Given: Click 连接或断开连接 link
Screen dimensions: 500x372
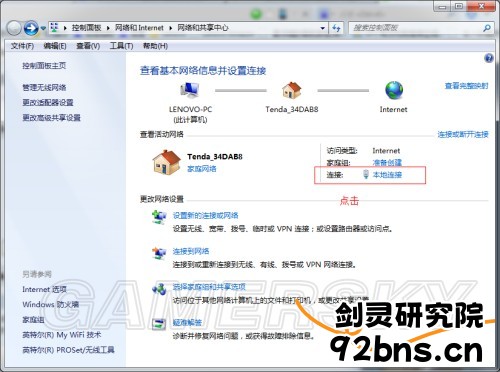Looking at the screenshot, I should (x=463, y=134).
